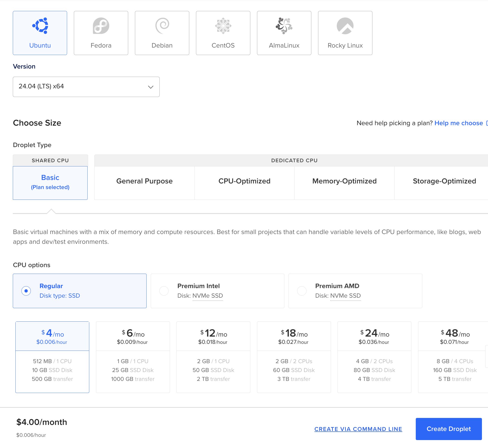Click the Create Droplet button
Screen dimensions: 488x448
click(449, 429)
